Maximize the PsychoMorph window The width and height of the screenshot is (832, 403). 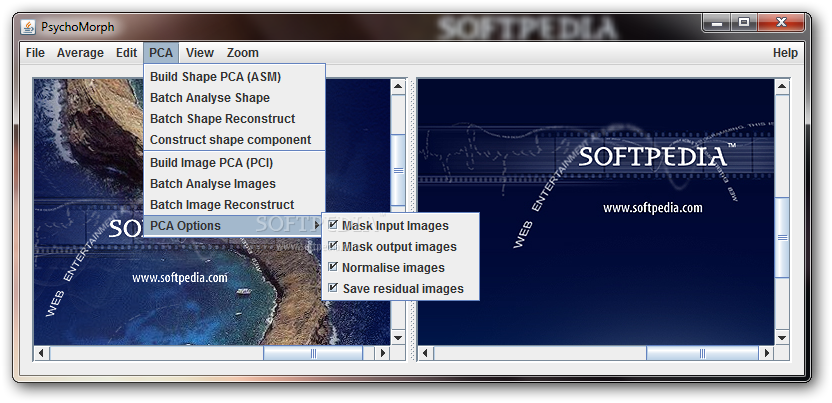tap(744, 22)
